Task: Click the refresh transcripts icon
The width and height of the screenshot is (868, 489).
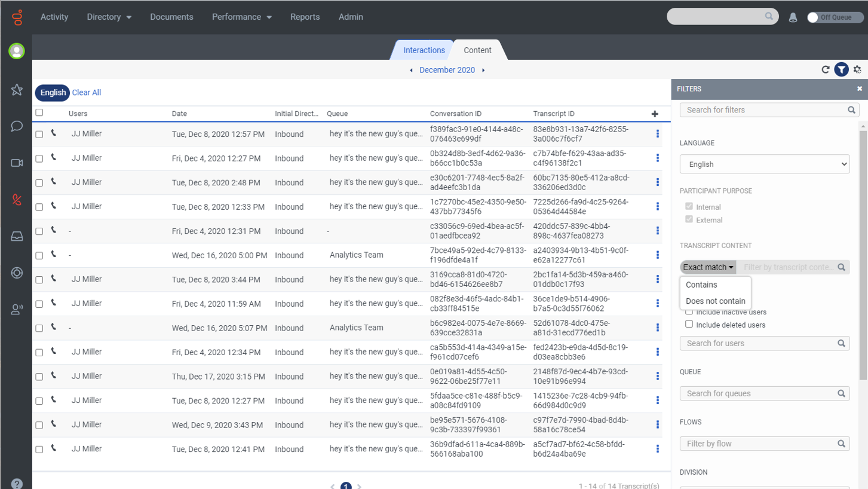Action: [824, 69]
